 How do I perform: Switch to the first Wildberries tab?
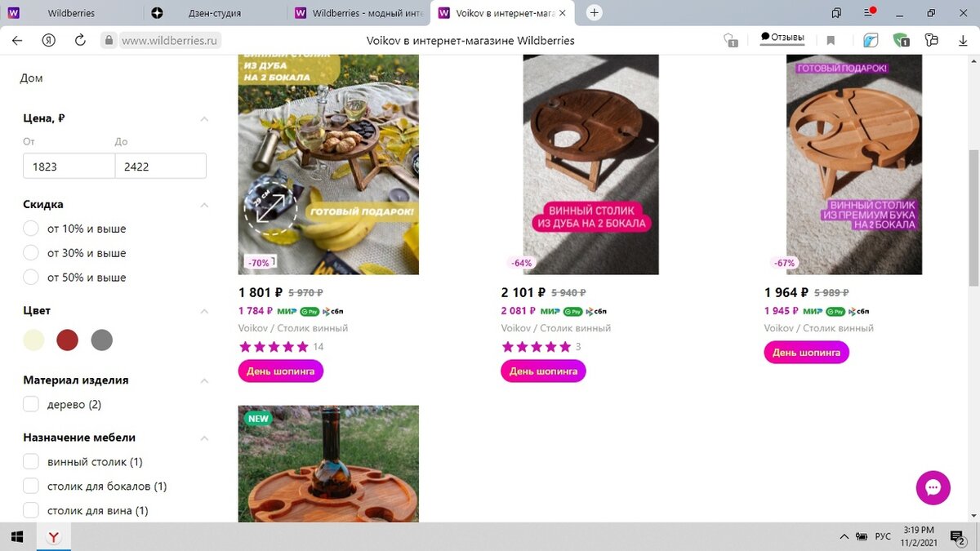[72, 13]
